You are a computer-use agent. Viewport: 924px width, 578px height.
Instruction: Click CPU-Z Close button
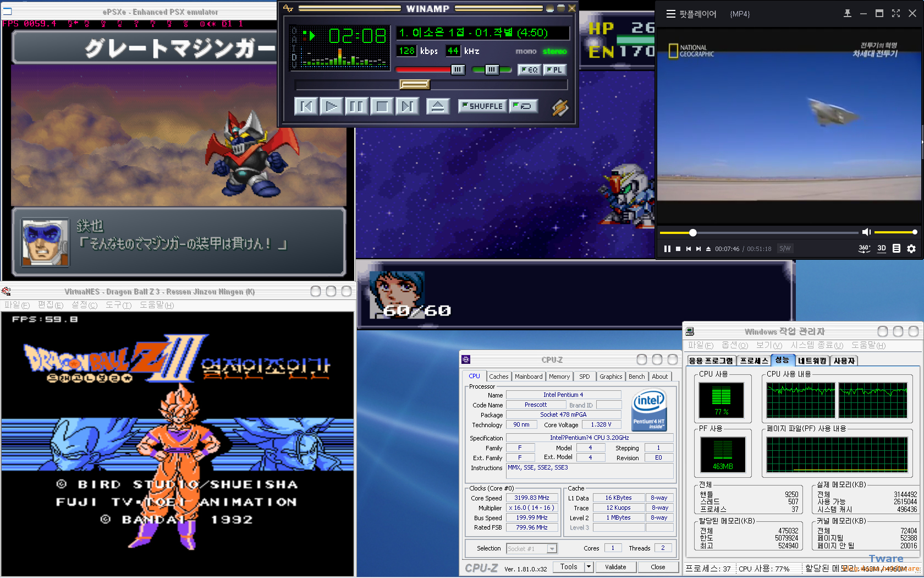coord(658,567)
